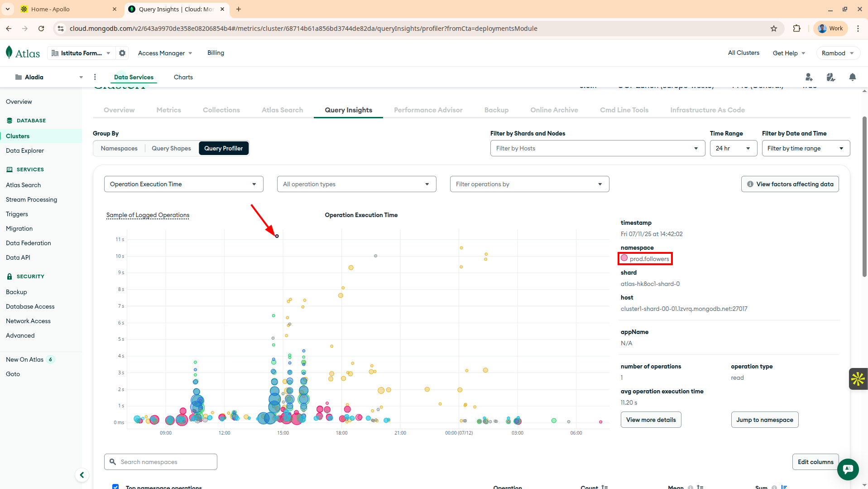Click the browser forward arrow

click(x=25, y=29)
